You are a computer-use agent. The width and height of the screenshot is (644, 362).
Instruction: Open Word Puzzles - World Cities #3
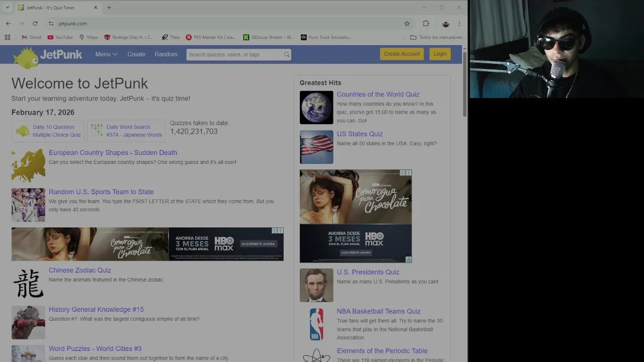95,348
